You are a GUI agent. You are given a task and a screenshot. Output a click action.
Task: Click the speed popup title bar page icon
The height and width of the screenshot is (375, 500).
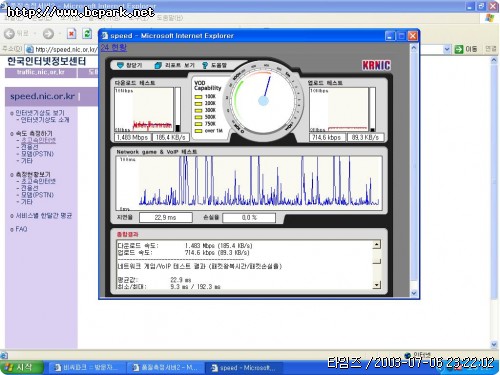click(105, 36)
